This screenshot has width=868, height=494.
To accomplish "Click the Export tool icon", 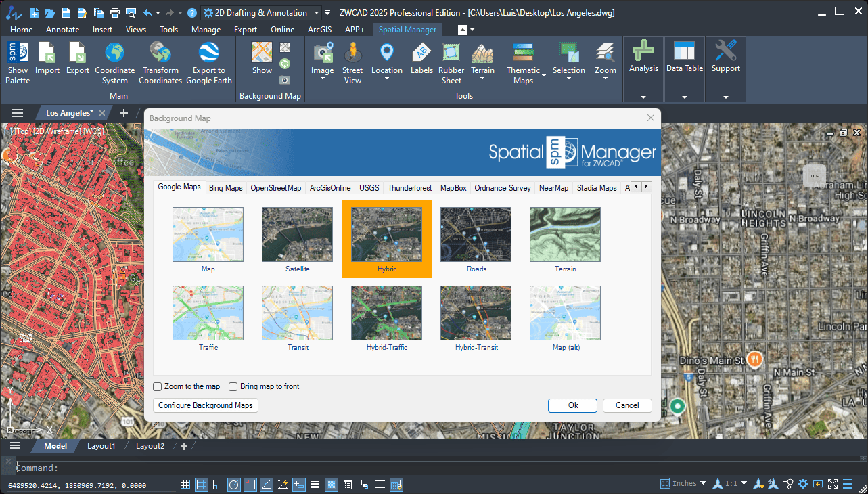I will (78, 53).
